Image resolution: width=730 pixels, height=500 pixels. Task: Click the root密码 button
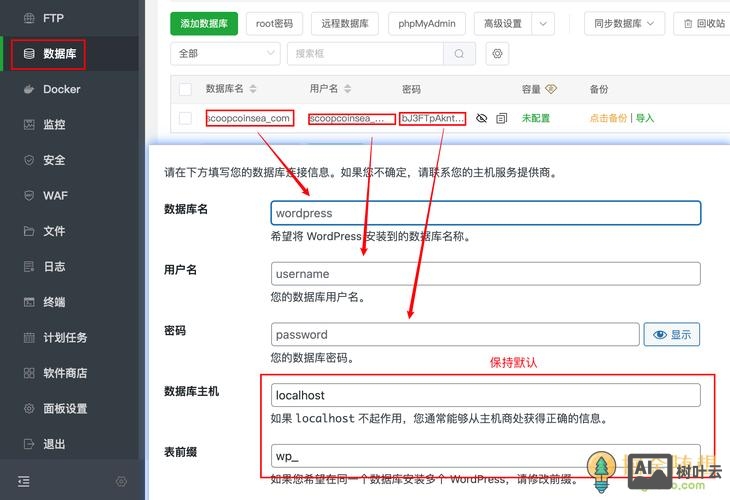pos(274,24)
